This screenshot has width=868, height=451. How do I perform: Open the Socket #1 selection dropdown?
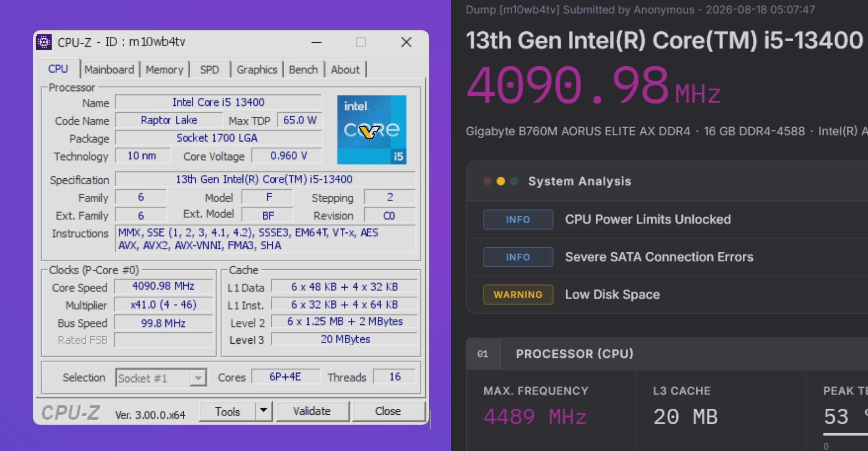(x=161, y=377)
